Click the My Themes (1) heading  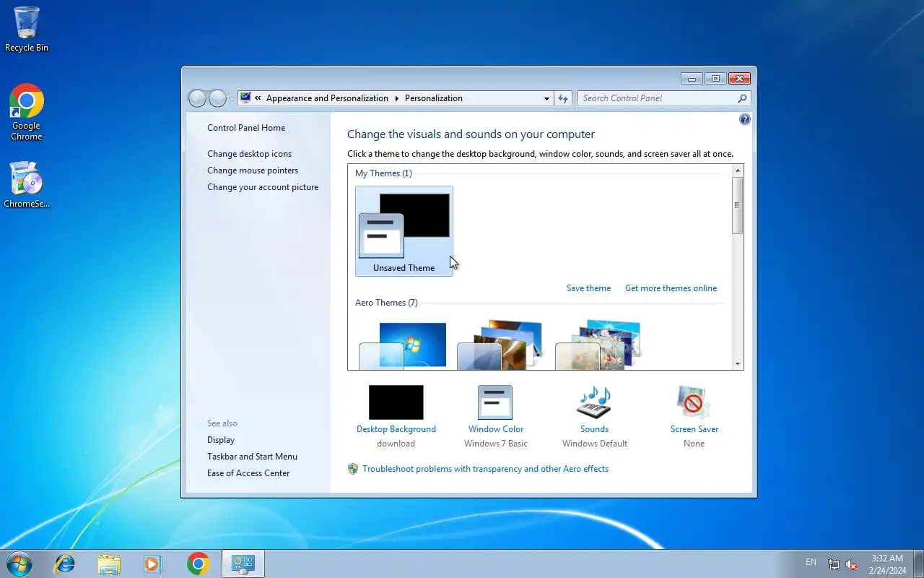pyautogui.click(x=383, y=173)
